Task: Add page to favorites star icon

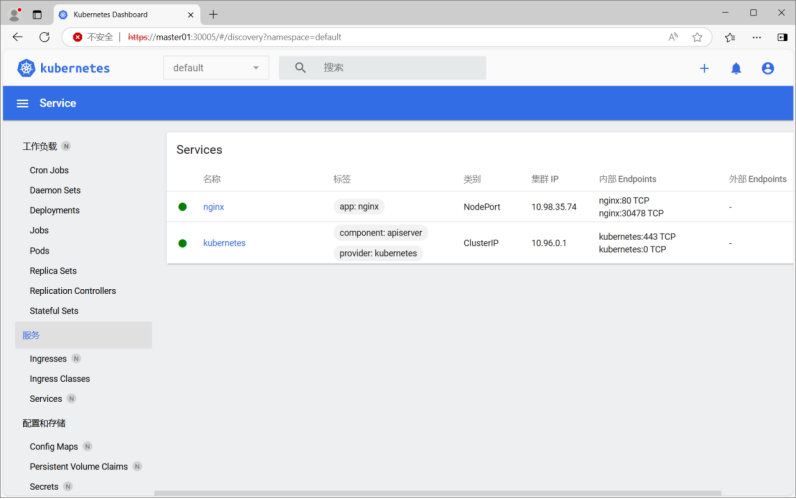Action: [x=698, y=37]
